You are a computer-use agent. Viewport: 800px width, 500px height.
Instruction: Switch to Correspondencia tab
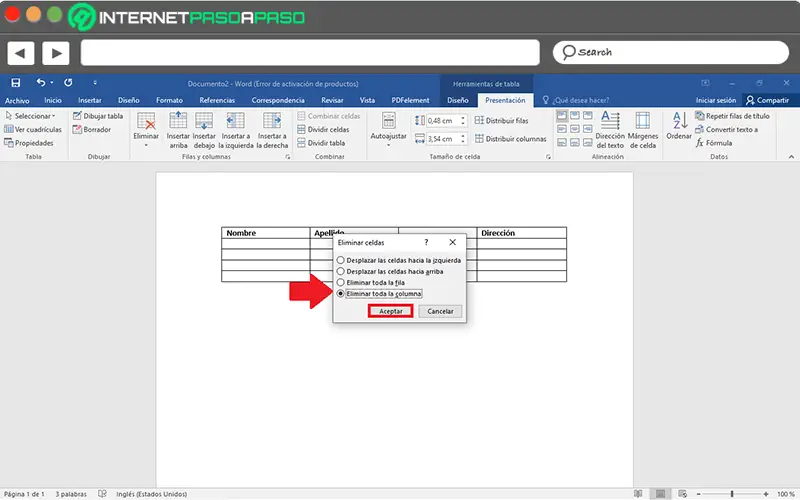point(278,100)
